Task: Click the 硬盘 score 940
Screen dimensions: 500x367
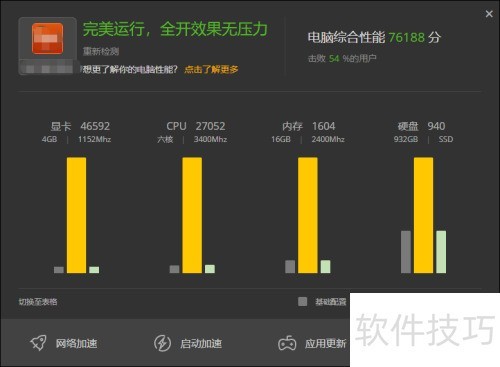Action: pyautogui.click(x=436, y=126)
